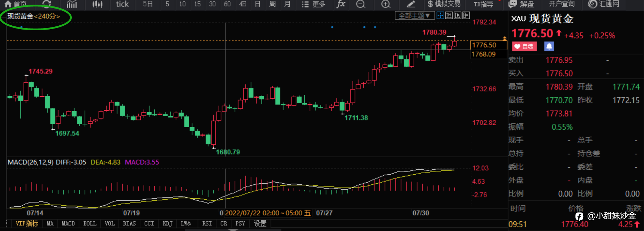Screen dimensions: 644x231
Task: Click the refresh icon in the top toolbar
Action: [x=46, y=4]
